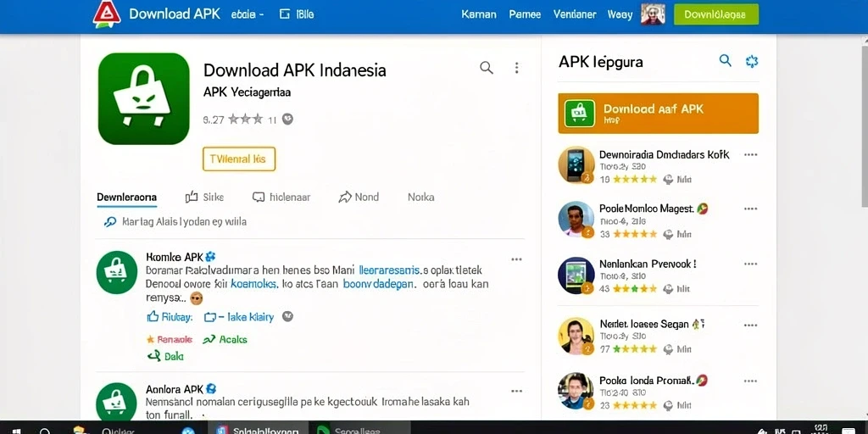Image resolution: width=868 pixels, height=434 pixels.
Task: Click the 'Riutay' thumbs-up button
Action: click(x=170, y=317)
